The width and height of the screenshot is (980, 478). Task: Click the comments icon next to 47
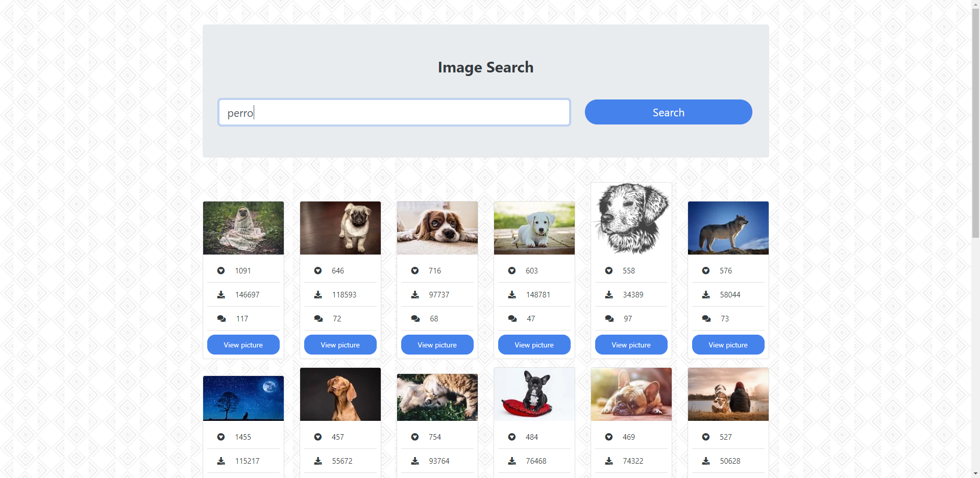(512, 319)
